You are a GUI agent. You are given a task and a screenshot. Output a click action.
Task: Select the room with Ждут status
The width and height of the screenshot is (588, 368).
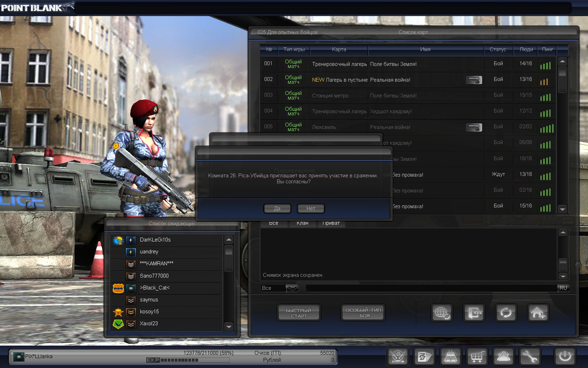coord(474,175)
